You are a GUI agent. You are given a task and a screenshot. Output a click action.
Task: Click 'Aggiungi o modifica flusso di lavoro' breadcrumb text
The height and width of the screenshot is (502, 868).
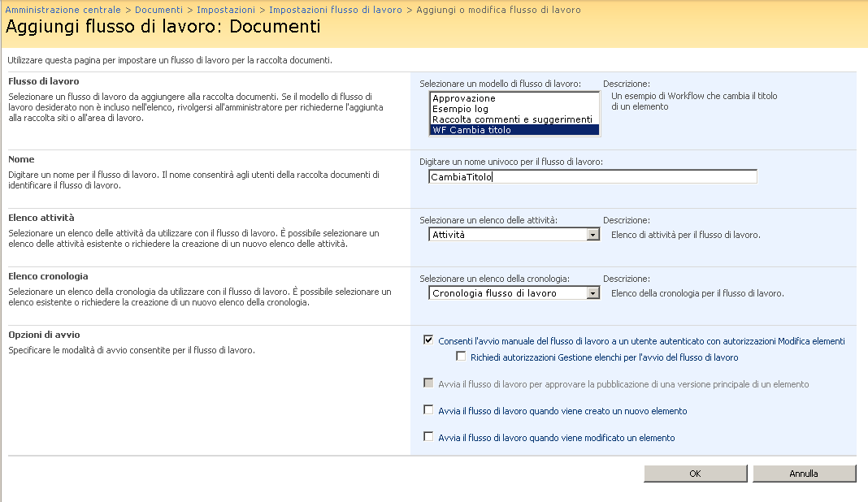tap(499, 10)
